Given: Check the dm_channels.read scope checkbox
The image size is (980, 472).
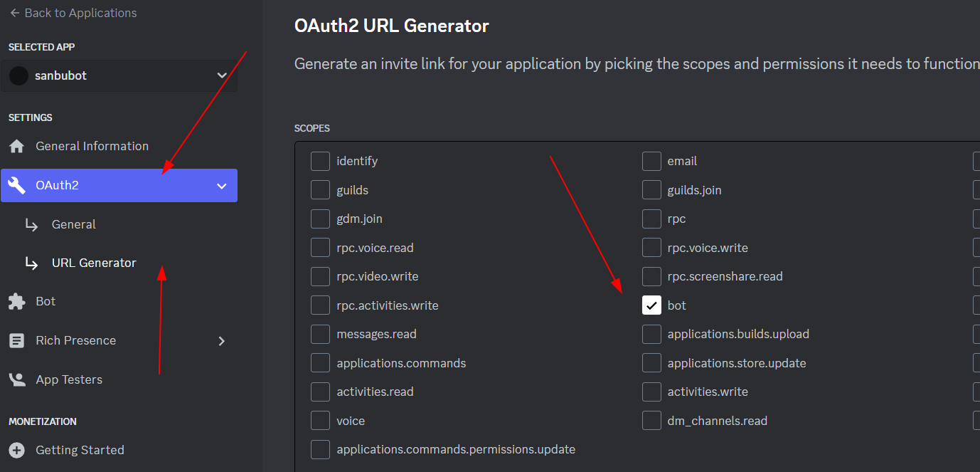Looking at the screenshot, I should tap(651, 421).
